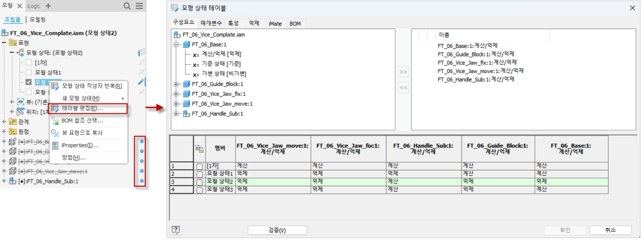The image size is (644, 242).
Task: Open the 새 모형 상태 submenu
Action: pyautogui.click(x=88, y=98)
